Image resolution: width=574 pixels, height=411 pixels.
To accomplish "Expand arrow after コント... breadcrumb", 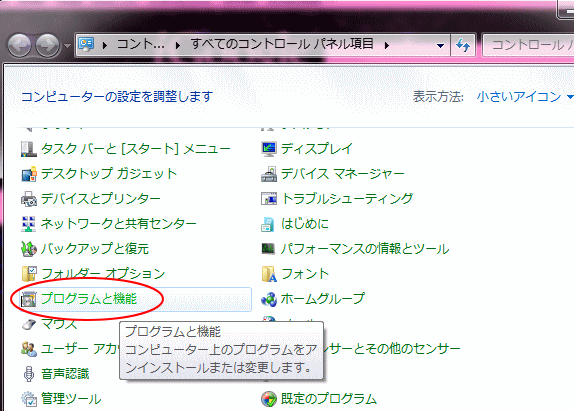I will [178, 45].
